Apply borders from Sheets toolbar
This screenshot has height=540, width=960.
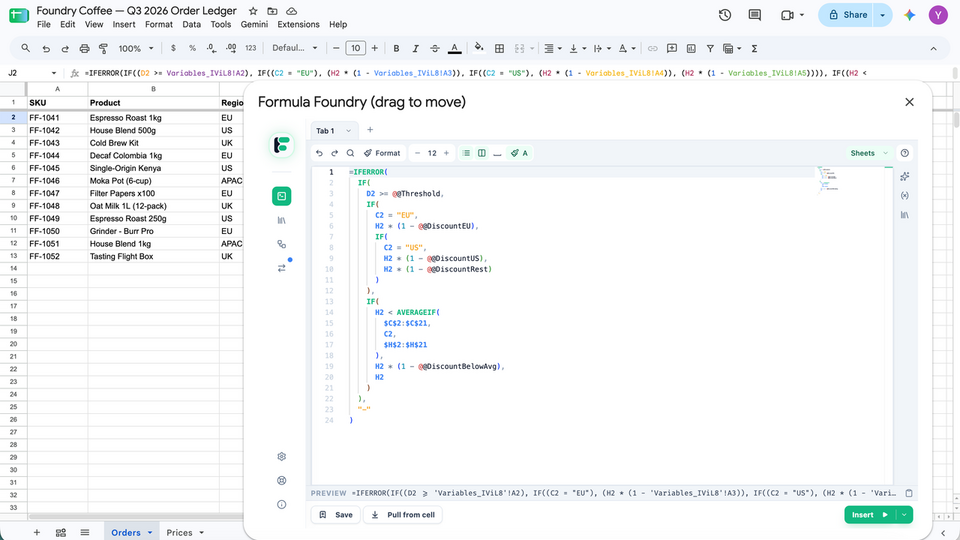[x=500, y=48]
